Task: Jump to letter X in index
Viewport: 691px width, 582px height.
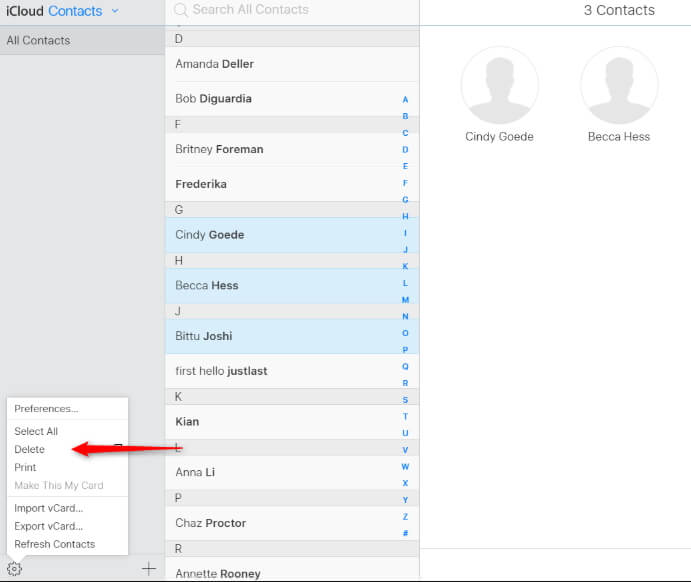Action: click(405, 483)
